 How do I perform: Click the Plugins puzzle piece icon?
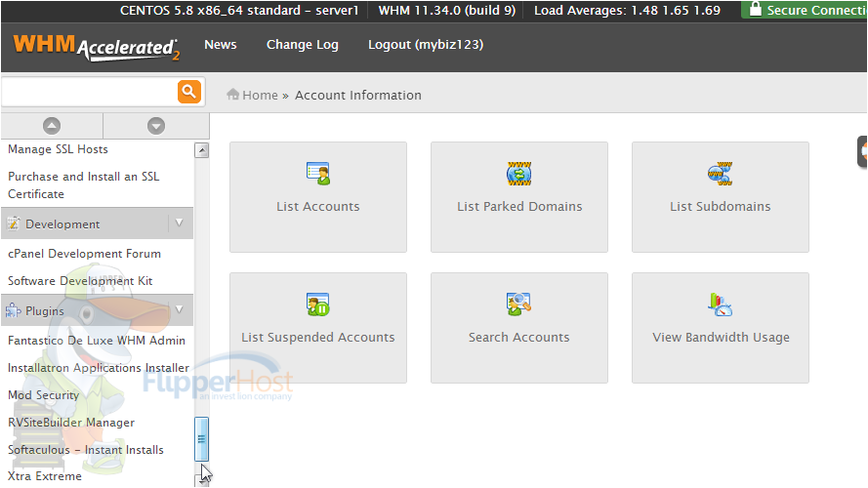[x=13, y=310]
